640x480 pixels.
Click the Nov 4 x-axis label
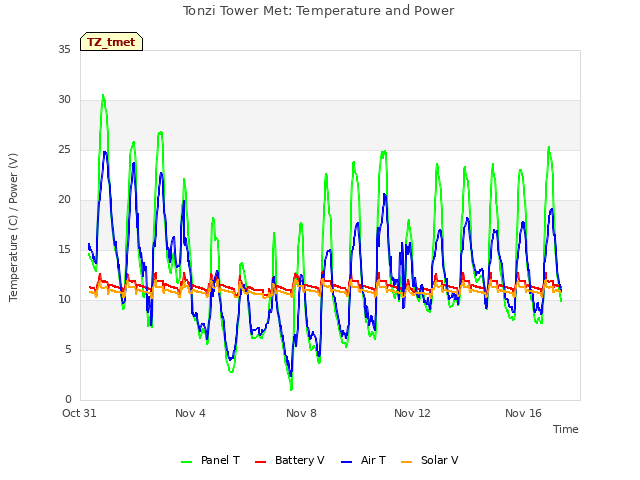190,413
